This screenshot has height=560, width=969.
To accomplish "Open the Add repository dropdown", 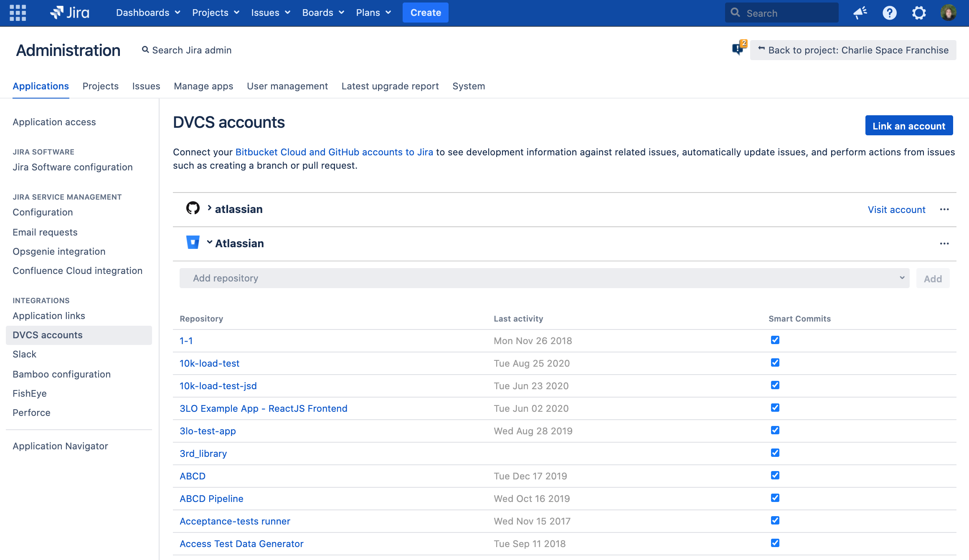I will point(544,278).
